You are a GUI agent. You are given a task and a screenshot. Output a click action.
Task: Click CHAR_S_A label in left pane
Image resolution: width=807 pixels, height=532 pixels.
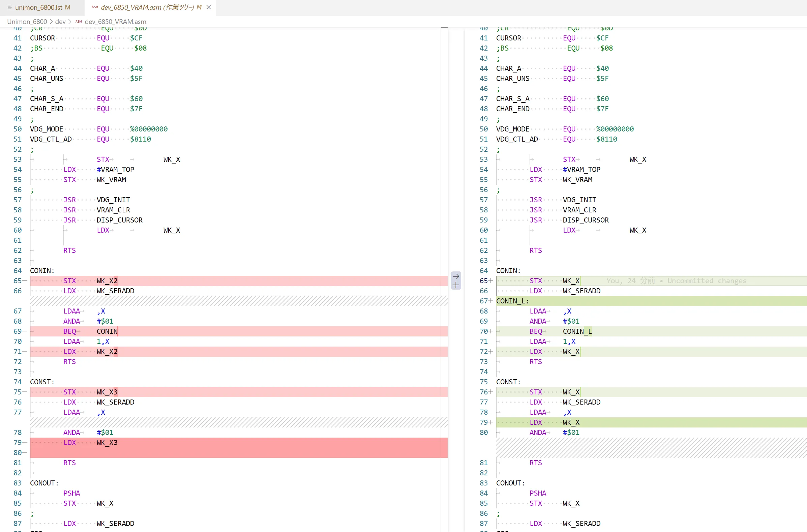47,99
